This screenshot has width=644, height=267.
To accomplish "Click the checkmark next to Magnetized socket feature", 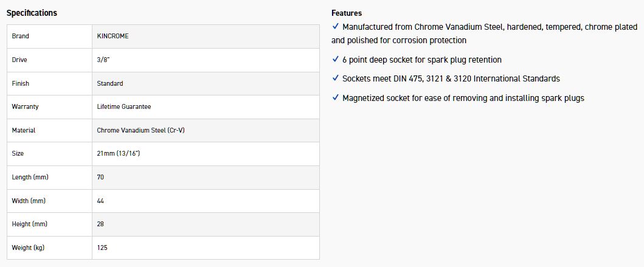I will click(335, 97).
